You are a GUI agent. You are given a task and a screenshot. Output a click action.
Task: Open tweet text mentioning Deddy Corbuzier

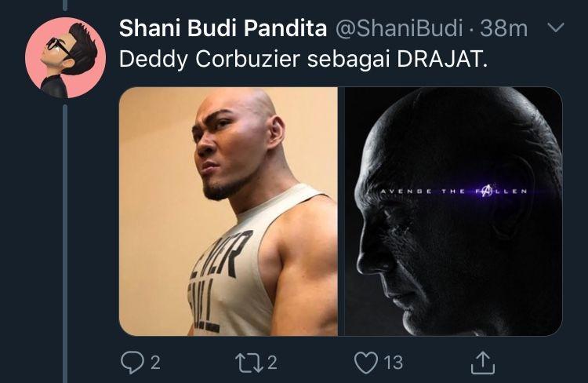(303, 60)
